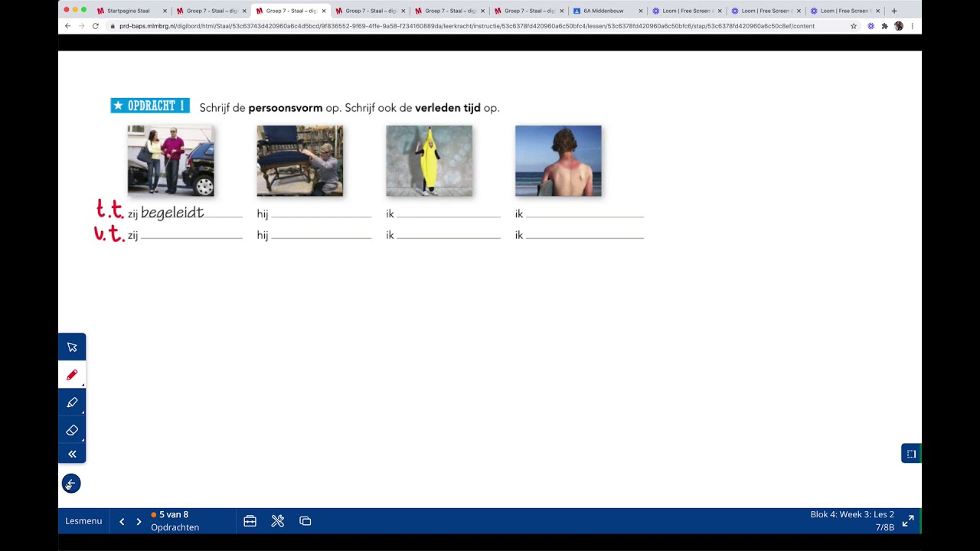
Task: Open the Chrome profile avatar
Action: (898, 26)
